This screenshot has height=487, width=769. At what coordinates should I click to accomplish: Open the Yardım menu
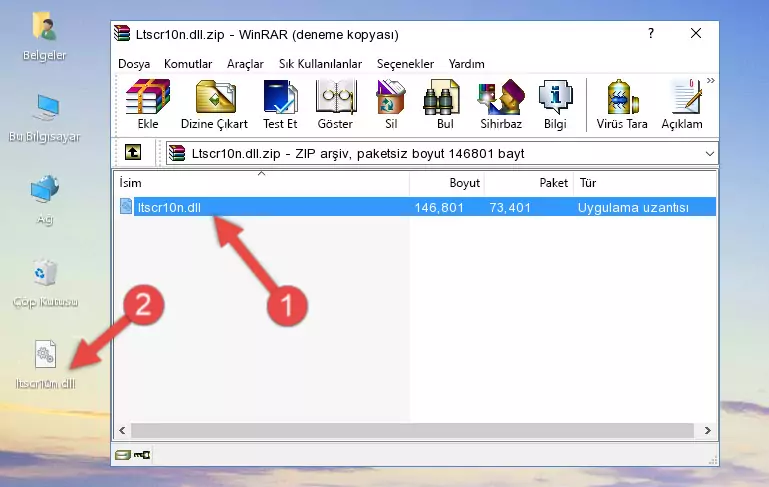coord(466,64)
